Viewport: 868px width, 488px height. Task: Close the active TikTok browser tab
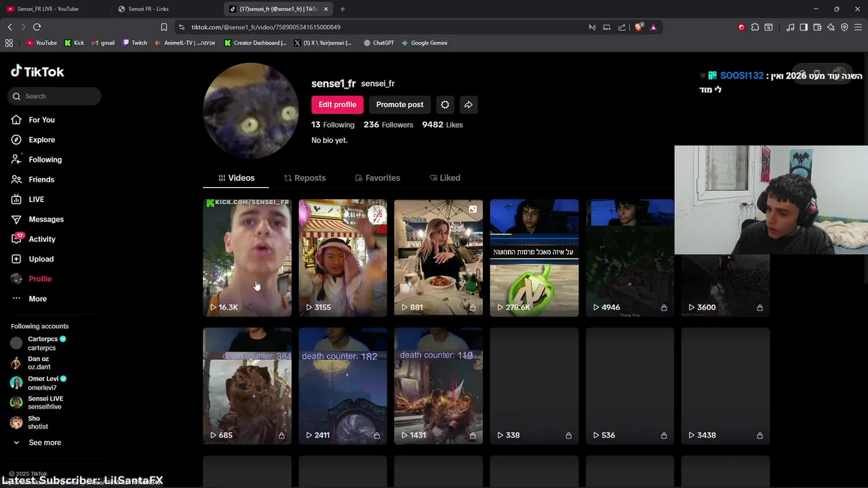[x=326, y=9]
